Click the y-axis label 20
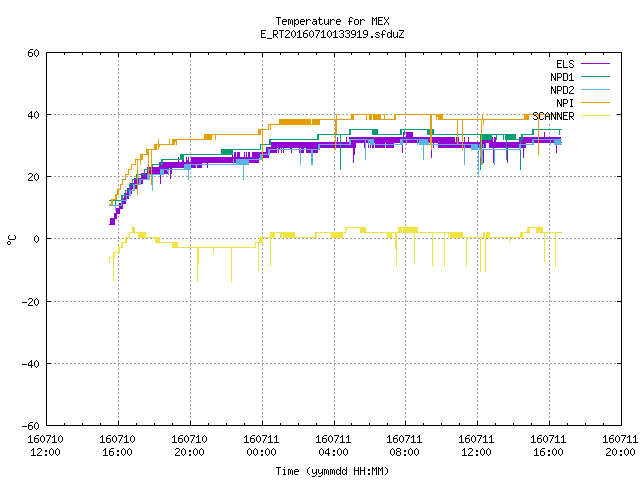The width and height of the screenshot is (640, 480). [x=33, y=177]
